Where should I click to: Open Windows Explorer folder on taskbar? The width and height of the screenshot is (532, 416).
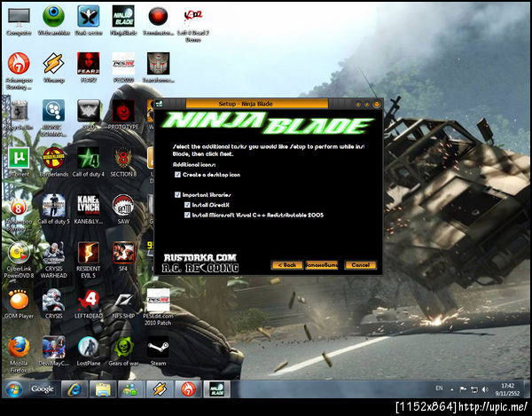coord(103,389)
